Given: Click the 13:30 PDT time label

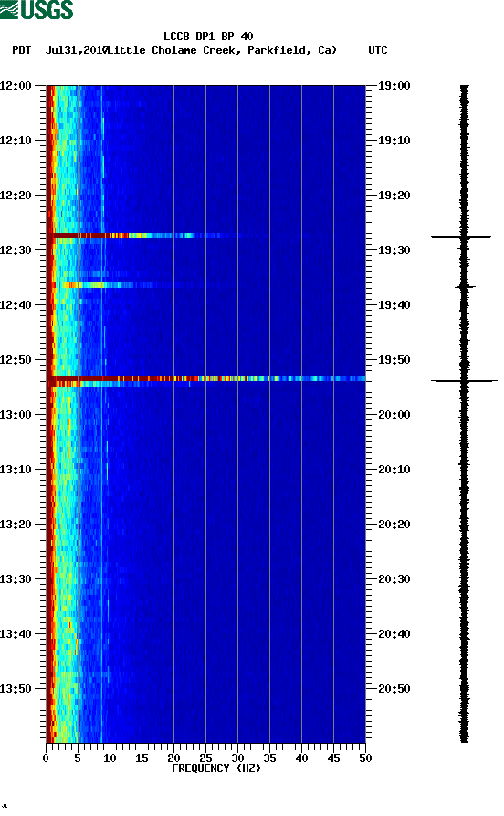Looking at the screenshot, I should (16, 579).
